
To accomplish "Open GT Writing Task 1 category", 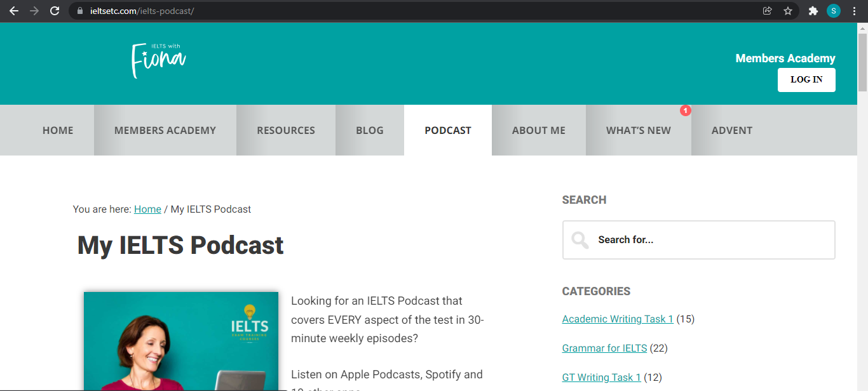I will [x=602, y=377].
